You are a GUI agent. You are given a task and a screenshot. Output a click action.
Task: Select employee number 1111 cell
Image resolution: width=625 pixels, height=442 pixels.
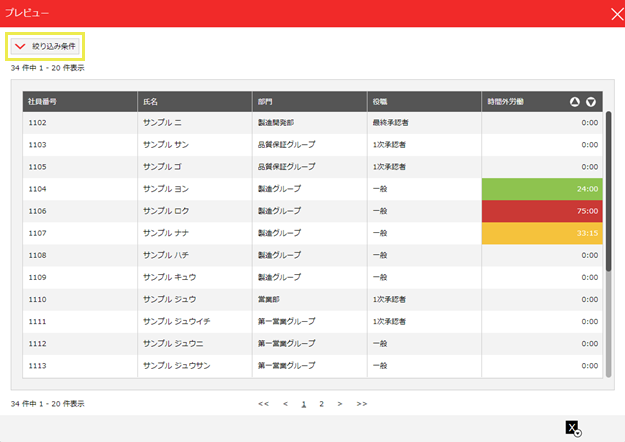[x=80, y=322]
